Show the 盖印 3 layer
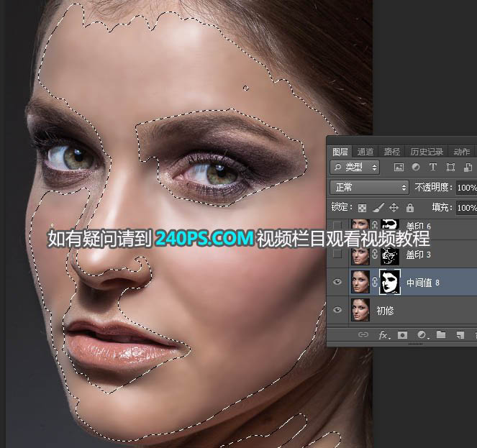Screen dimensions: 477x448 [337, 255]
